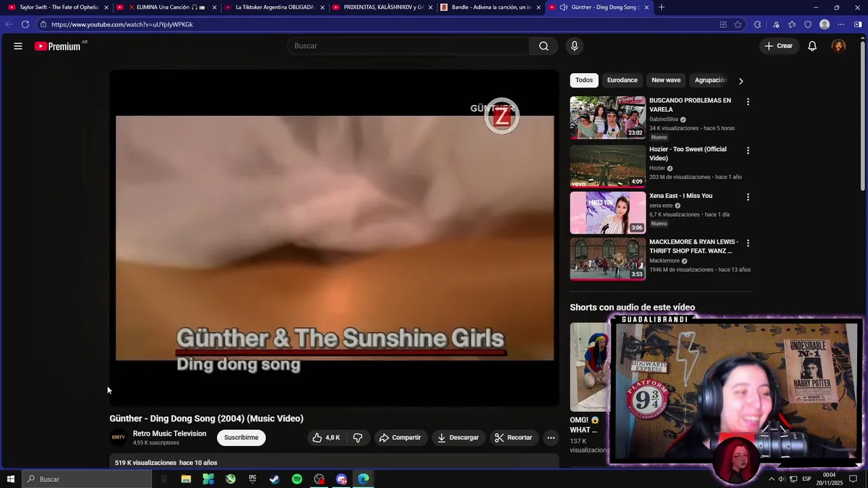This screenshot has width=868, height=488.
Task: Open browser favorites list icon
Action: pos(792,24)
